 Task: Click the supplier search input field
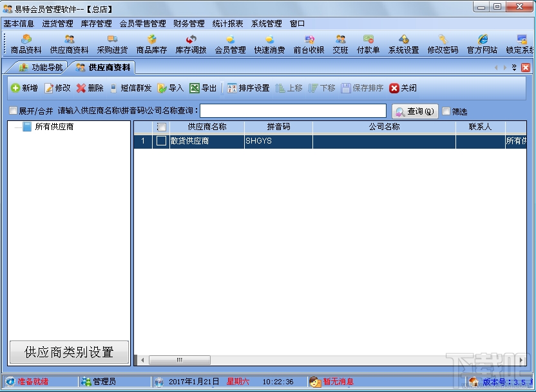(293, 110)
